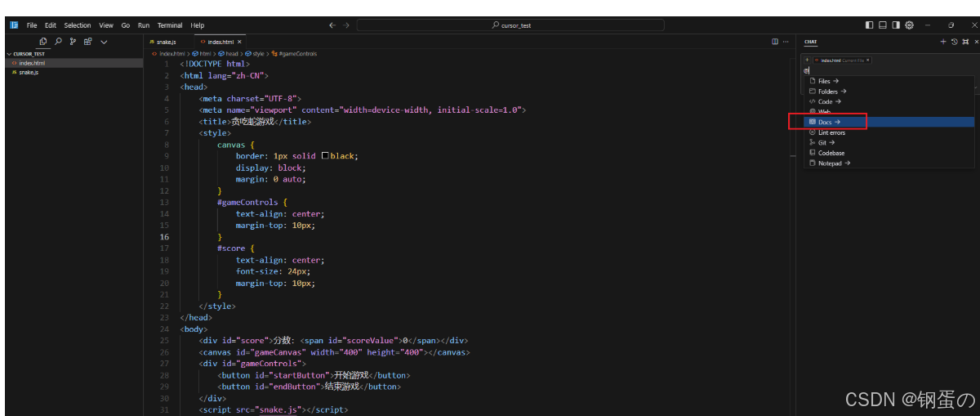Go forward using the navigation arrow
980x416 pixels.
pyautogui.click(x=346, y=25)
